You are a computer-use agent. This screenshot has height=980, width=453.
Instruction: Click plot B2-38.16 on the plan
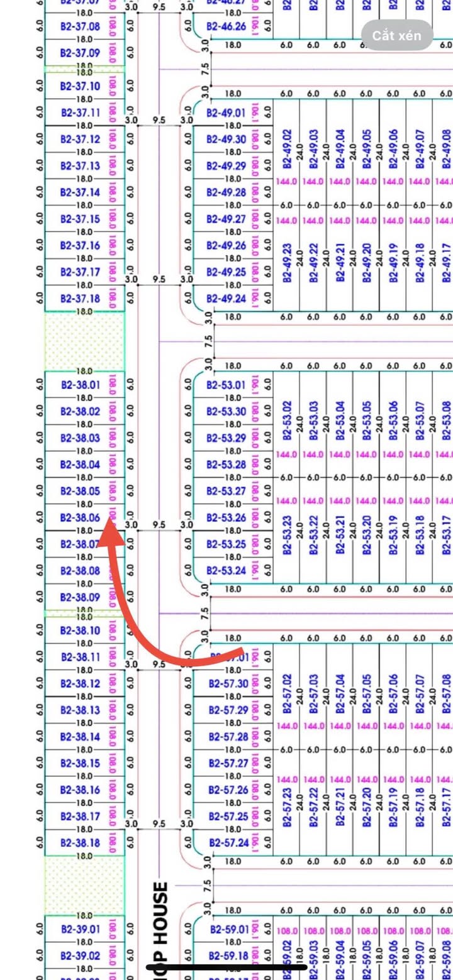click(80, 790)
